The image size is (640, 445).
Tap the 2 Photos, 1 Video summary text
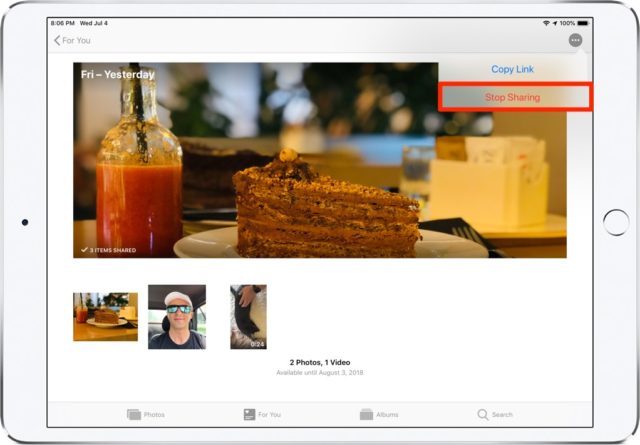click(x=320, y=362)
